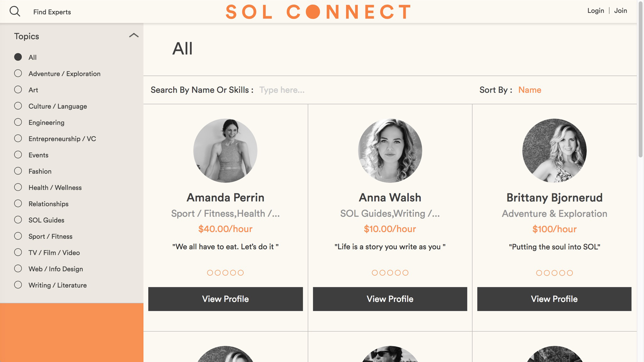The image size is (644, 362).
Task: Open Anna Walsh's profile photo
Action: tap(390, 151)
